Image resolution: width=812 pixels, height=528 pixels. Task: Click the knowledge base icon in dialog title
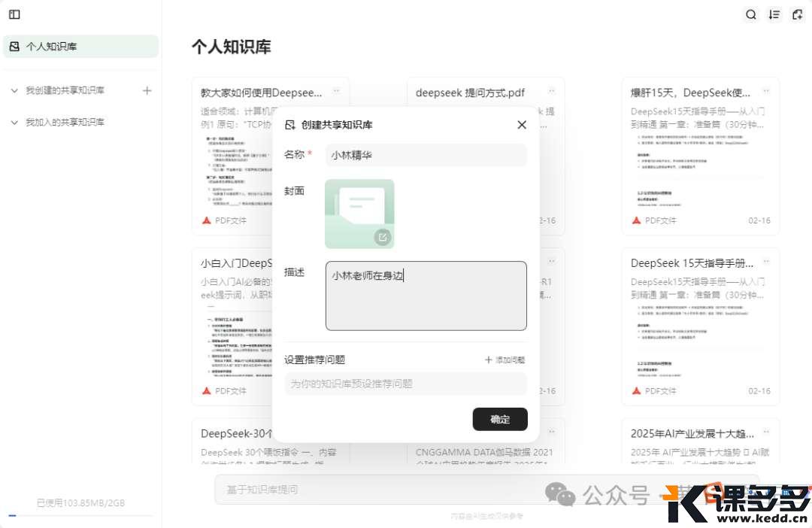click(x=290, y=125)
